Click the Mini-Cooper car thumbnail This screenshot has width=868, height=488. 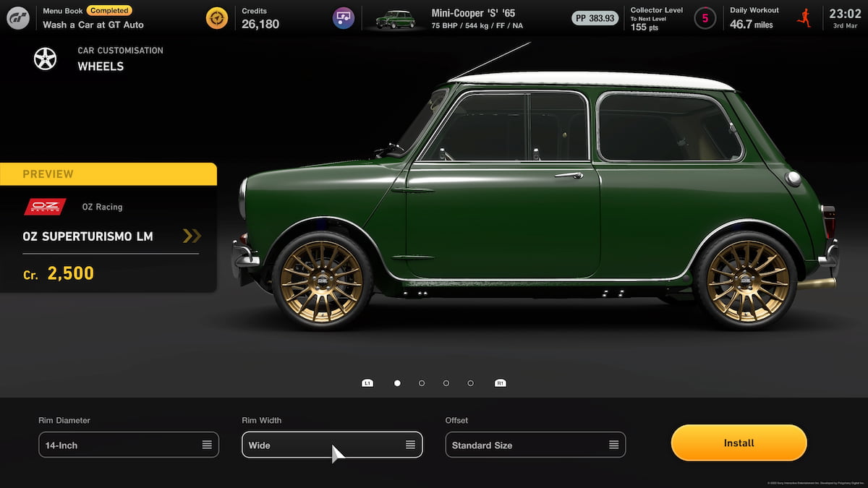(x=395, y=20)
